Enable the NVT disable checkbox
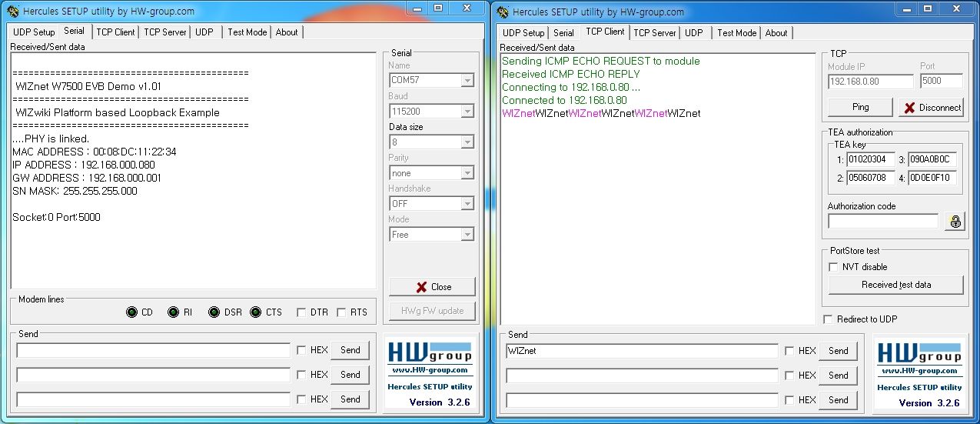980x424 pixels. (x=833, y=267)
